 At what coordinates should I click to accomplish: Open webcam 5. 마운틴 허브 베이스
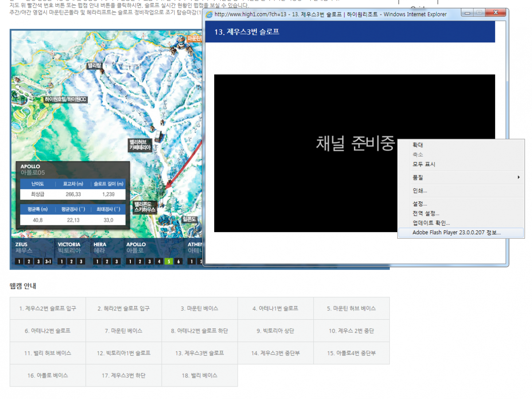click(x=352, y=308)
